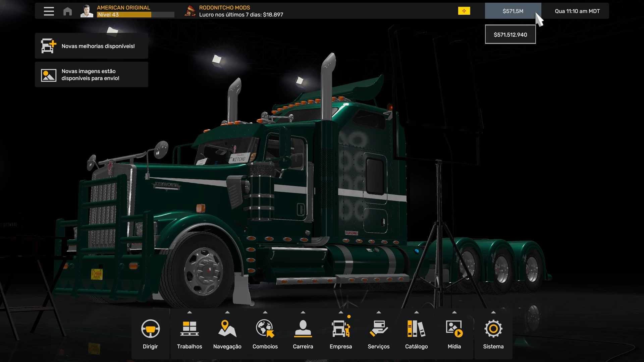Click the driver profile avatar

pos(87,11)
